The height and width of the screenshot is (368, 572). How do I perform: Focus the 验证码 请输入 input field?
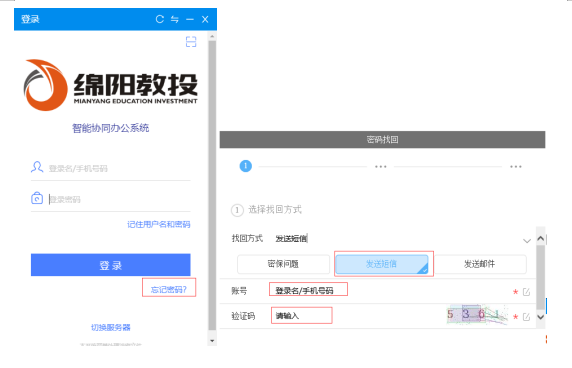click(x=302, y=315)
